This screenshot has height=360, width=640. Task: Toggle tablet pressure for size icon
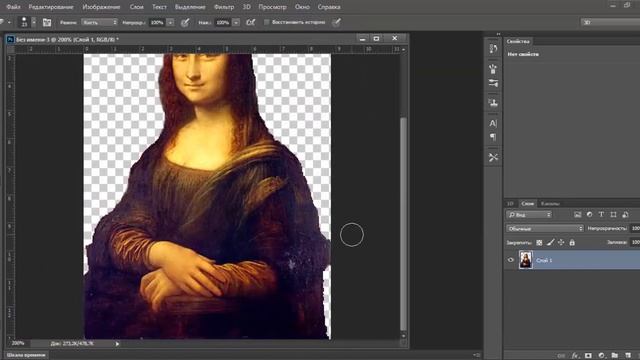click(x=336, y=22)
